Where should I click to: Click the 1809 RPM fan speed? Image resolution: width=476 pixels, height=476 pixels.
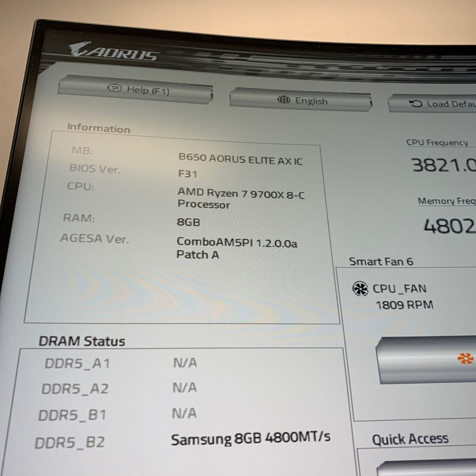(405, 305)
